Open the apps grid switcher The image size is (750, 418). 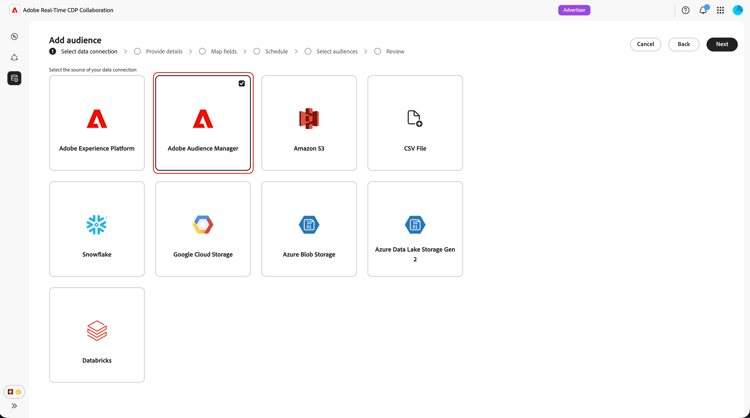point(720,10)
